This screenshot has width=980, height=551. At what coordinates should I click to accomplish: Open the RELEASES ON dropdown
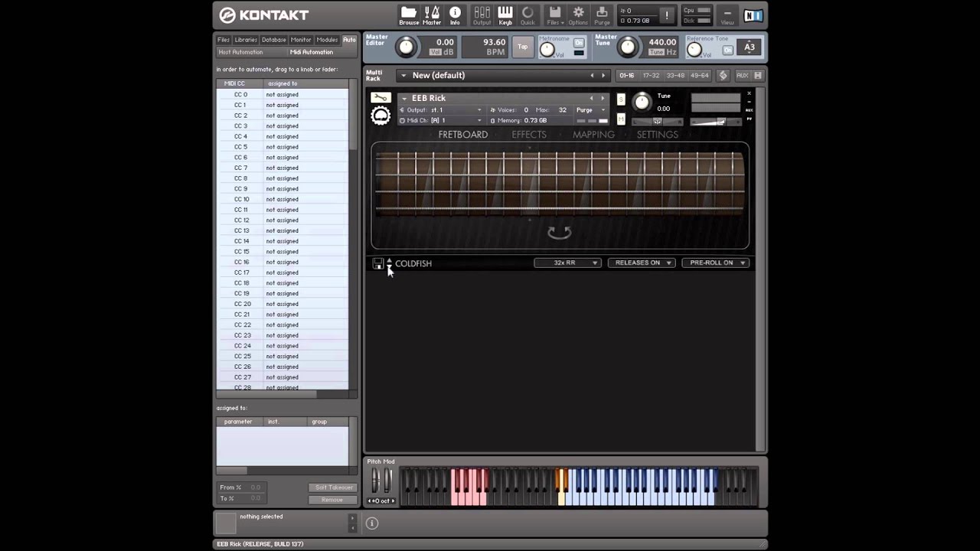642,262
